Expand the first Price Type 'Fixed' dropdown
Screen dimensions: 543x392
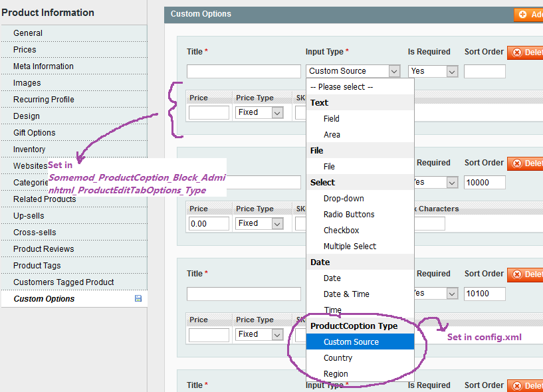[x=260, y=113]
